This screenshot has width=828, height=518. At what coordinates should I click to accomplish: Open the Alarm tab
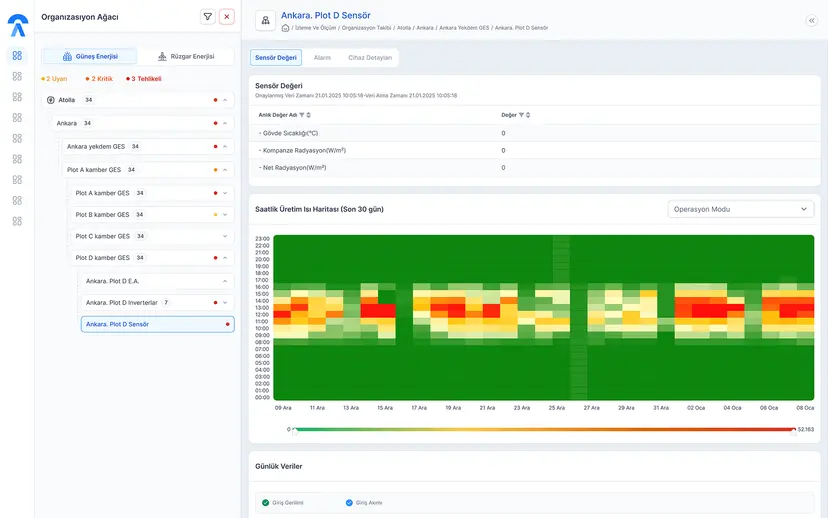point(322,58)
